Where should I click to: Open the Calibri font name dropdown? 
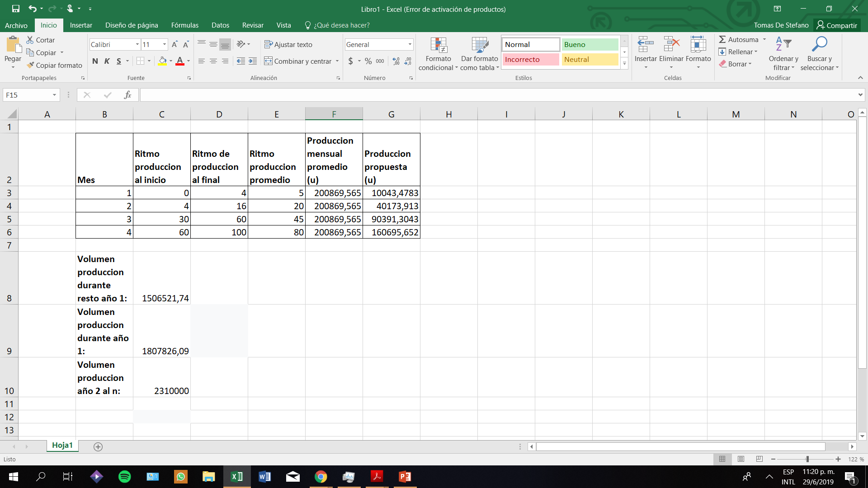tap(137, 44)
